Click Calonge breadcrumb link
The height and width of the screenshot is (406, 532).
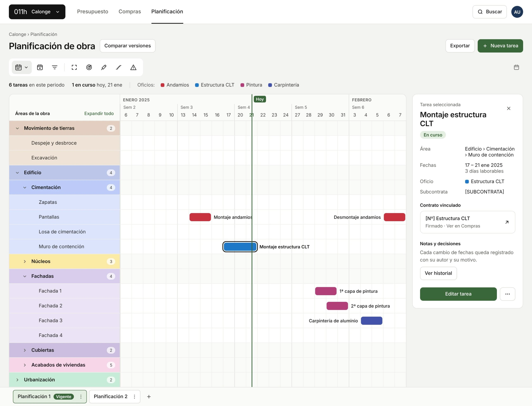point(17,34)
